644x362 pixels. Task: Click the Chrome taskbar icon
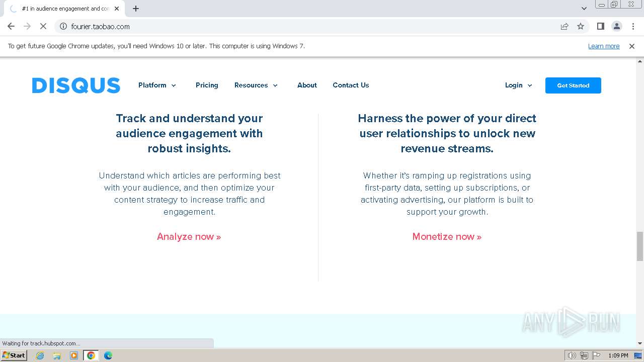pyautogui.click(x=91, y=355)
